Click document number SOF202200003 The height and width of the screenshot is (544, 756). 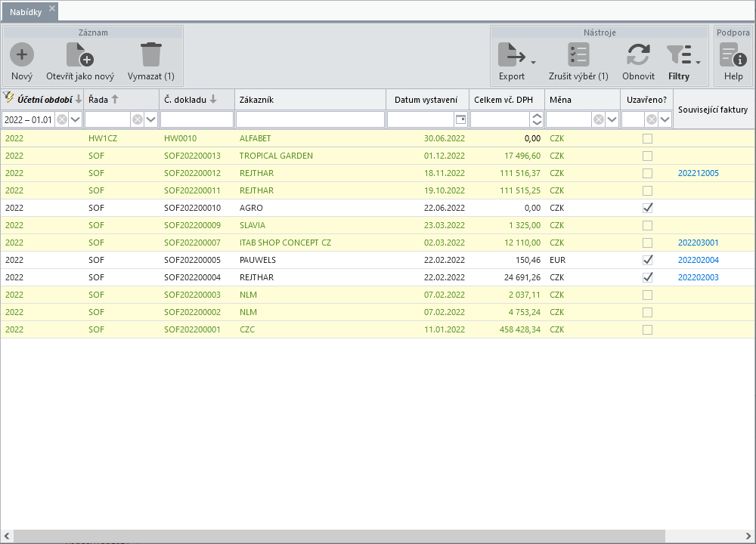coord(192,295)
